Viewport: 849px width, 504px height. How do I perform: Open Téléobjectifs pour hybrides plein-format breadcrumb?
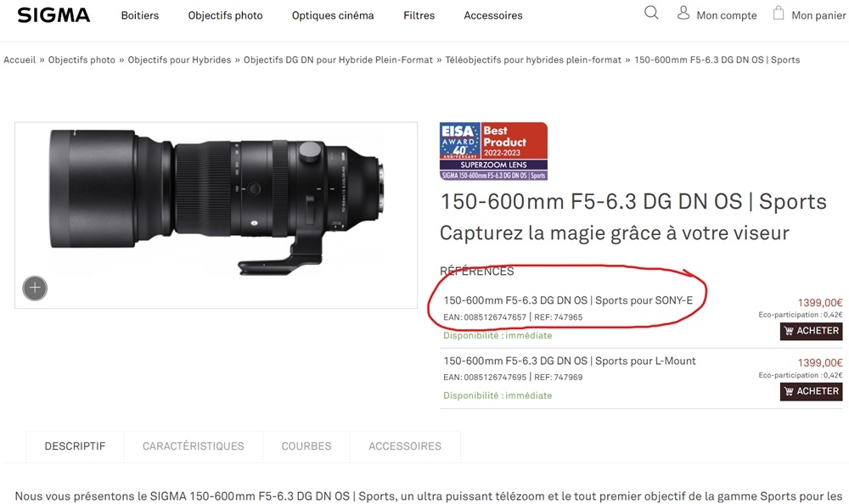(x=533, y=60)
